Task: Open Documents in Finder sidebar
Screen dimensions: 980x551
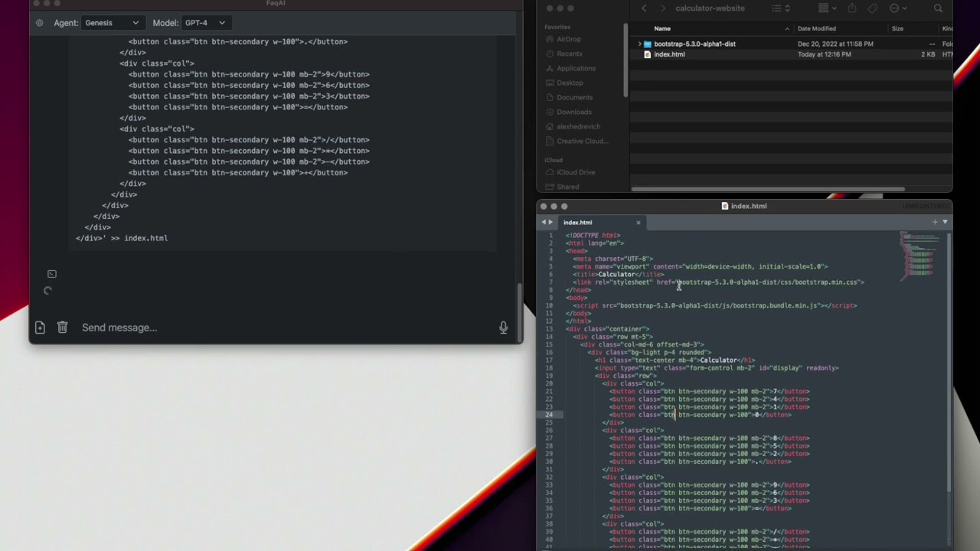Action: (574, 97)
